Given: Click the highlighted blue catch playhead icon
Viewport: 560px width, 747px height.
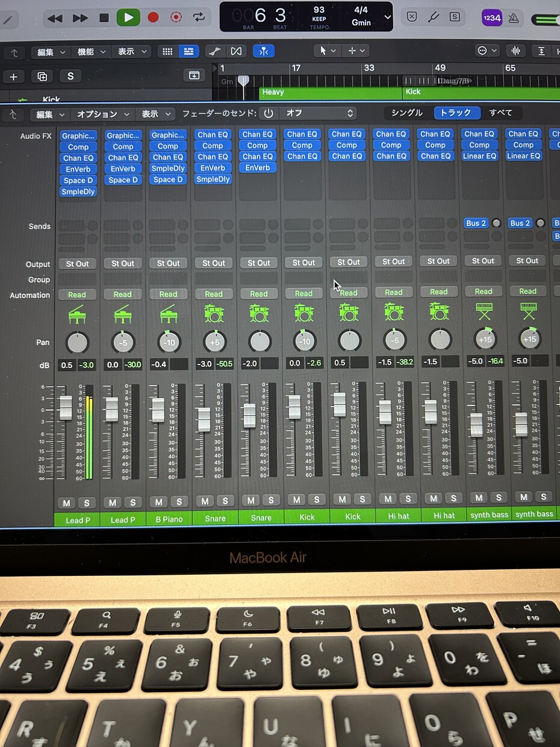Looking at the screenshot, I should pos(263,51).
